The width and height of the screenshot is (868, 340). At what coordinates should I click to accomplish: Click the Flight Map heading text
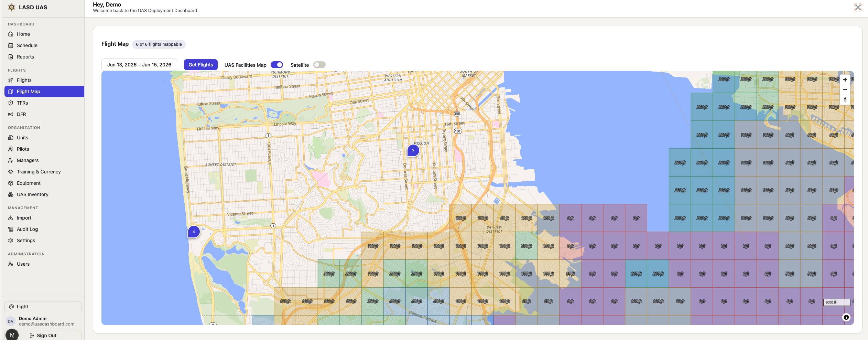point(115,44)
